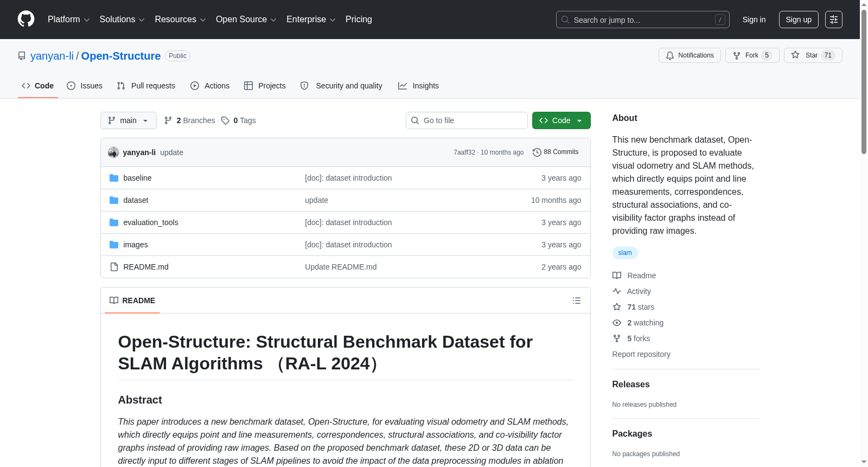
Task: Expand the Enterprise menu
Action: 311,20
